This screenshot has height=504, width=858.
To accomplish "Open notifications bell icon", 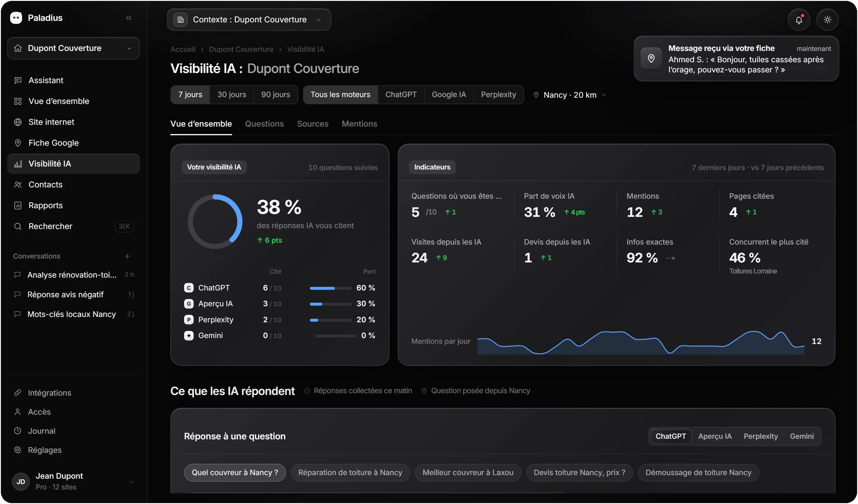I will 799,20.
